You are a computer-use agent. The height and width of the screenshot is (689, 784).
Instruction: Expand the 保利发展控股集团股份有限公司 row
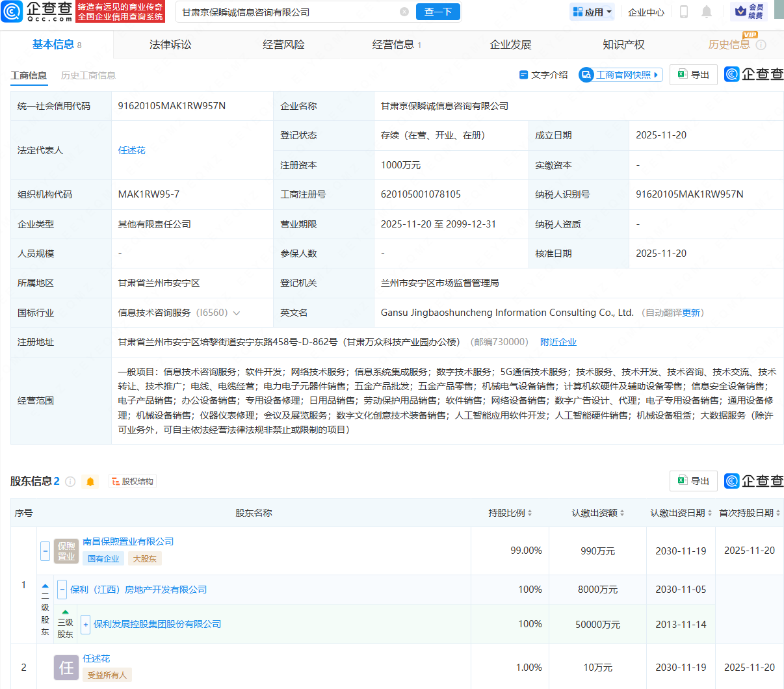pyautogui.click(x=85, y=624)
